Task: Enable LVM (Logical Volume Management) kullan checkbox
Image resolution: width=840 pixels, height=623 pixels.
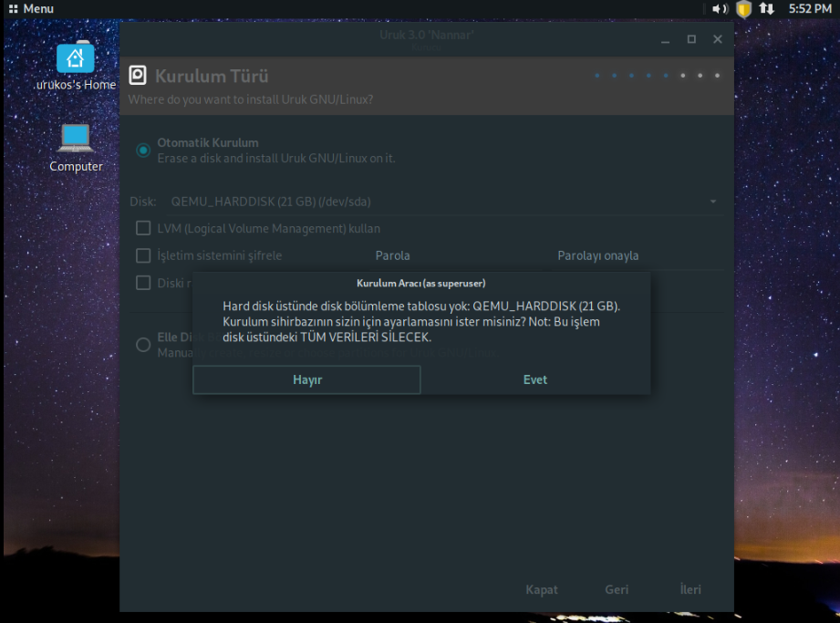Action: tap(143, 228)
